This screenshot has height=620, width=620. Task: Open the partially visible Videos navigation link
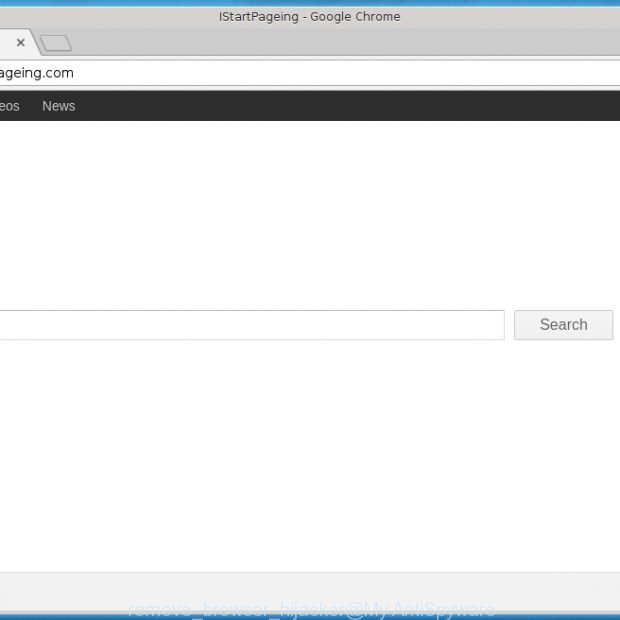(x=9, y=106)
